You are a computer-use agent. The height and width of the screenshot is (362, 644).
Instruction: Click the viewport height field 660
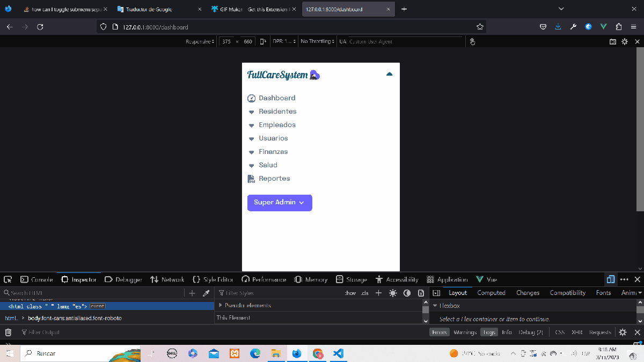(247, 41)
